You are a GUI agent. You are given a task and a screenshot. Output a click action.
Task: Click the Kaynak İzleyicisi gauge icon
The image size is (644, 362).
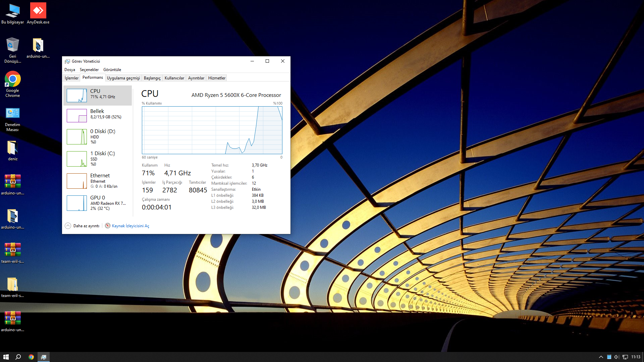point(108,226)
